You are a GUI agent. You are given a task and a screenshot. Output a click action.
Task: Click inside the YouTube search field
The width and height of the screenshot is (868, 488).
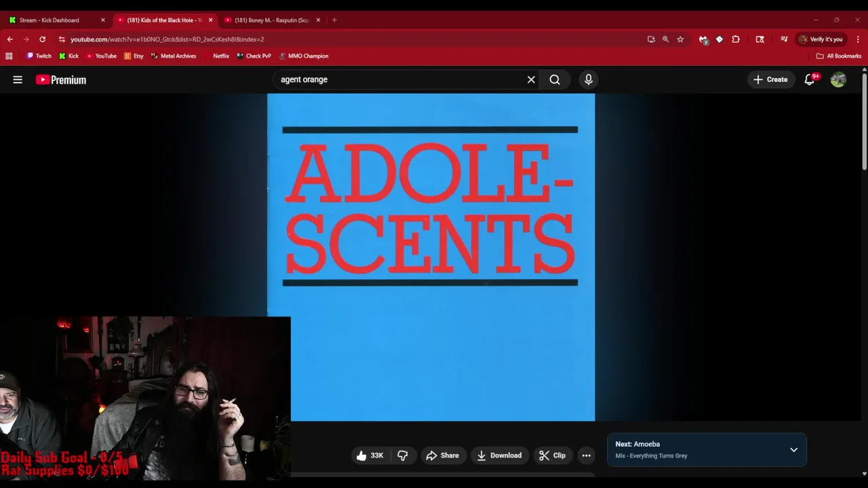click(x=400, y=80)
